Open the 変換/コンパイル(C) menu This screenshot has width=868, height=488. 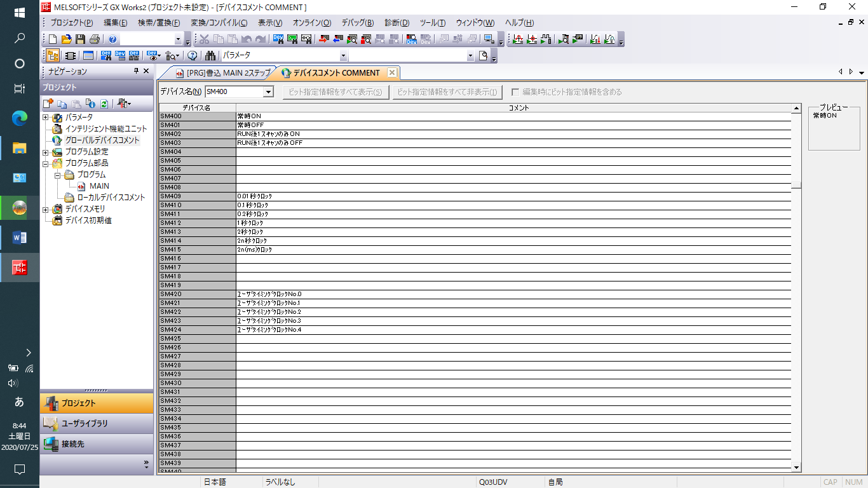tap(220, 23)
